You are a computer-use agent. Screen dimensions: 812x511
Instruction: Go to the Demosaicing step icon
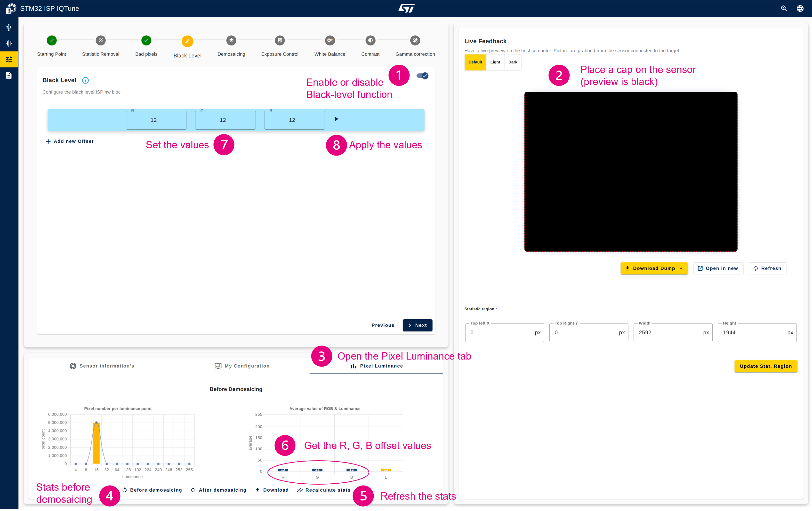tap(231, 40)
